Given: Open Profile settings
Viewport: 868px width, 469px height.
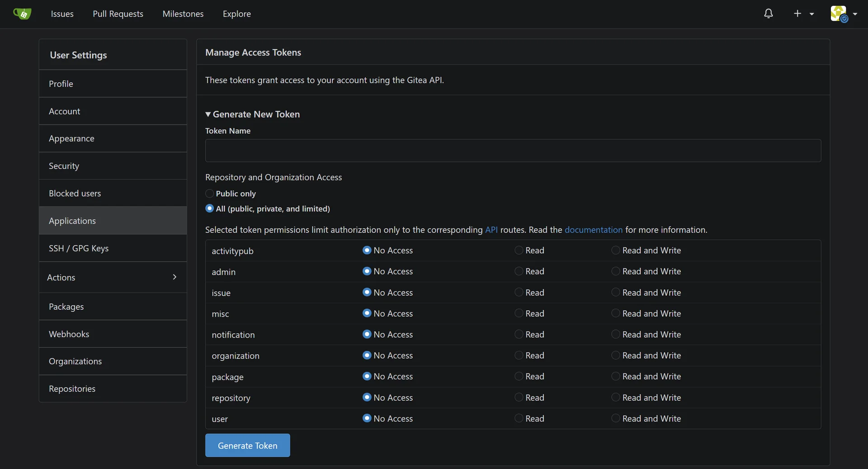Looking at the screenshot, I should click(113, 84).
